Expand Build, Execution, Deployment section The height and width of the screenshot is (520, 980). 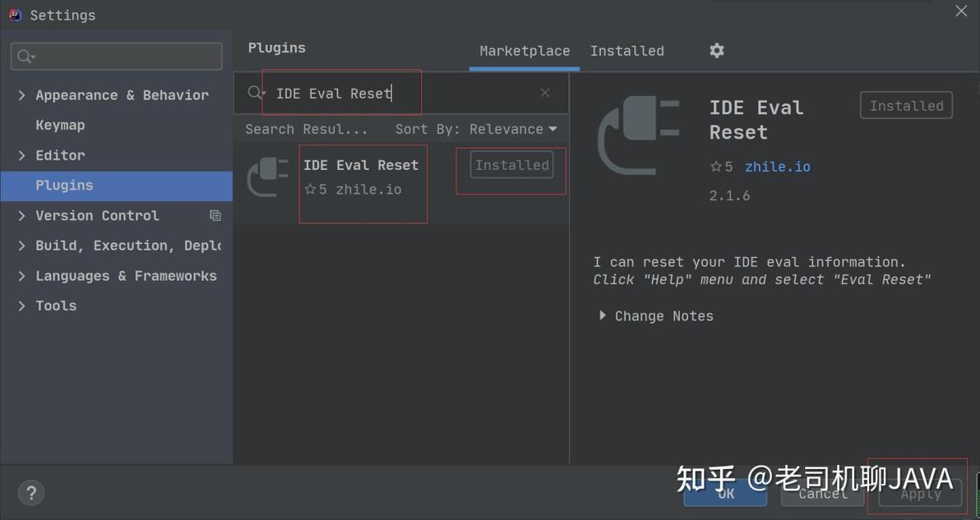[22, 246]
